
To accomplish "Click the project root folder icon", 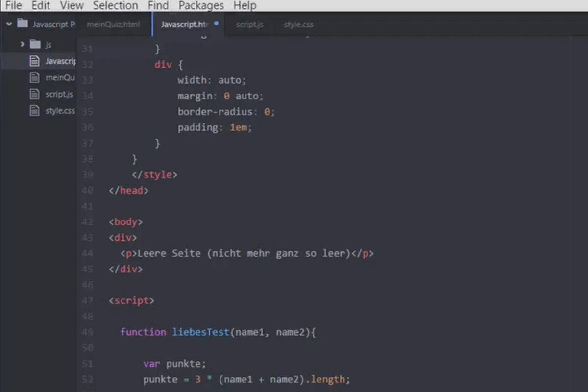I will coord(23,23).
